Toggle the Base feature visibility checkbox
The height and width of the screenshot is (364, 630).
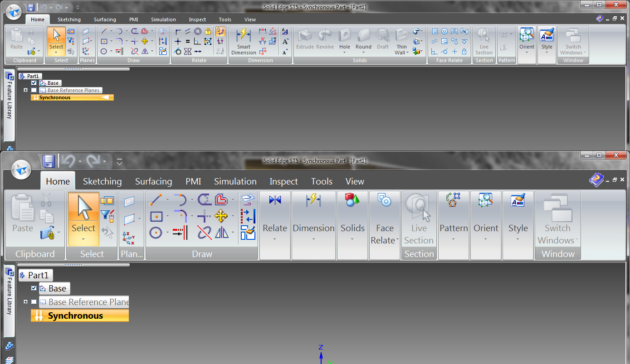(33, 288)
